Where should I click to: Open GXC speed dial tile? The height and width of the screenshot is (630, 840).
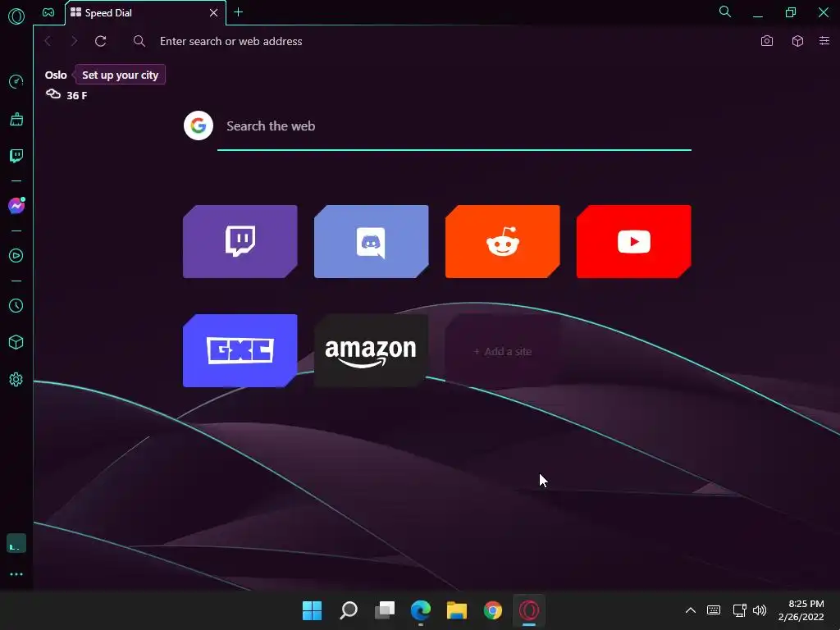pyautogui.click(x=240, y=350)
